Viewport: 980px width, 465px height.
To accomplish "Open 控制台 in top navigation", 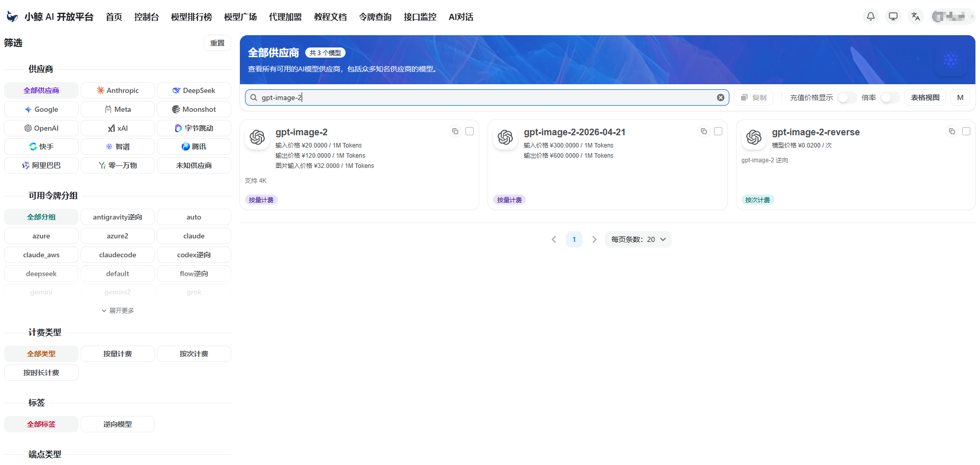I will [x=146, y=17].
